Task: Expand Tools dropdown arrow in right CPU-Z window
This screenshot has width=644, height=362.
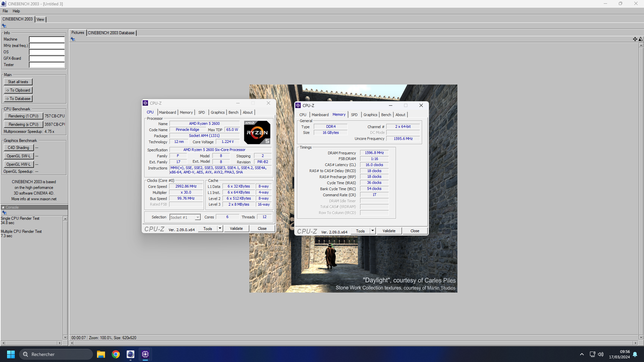Action: pos(373,231)
